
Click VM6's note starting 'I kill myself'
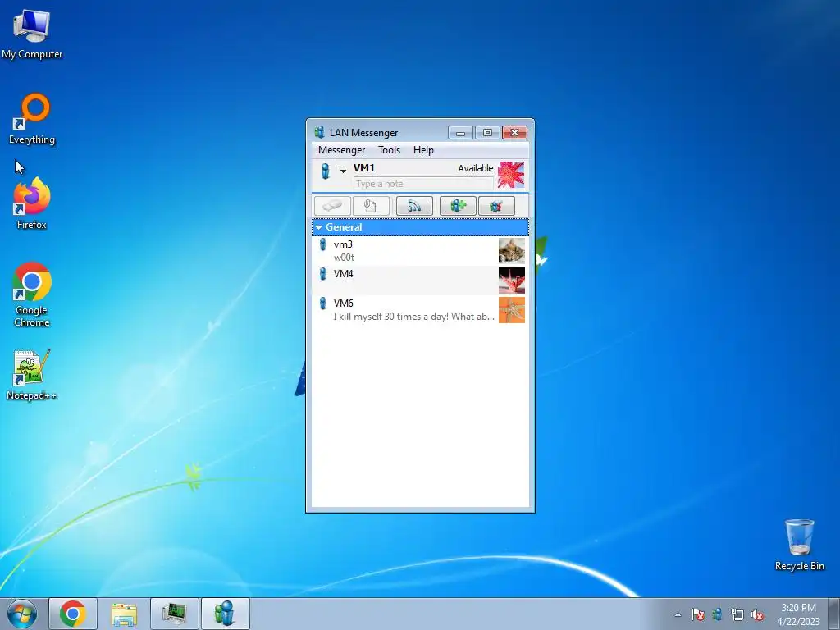point(413,317)
